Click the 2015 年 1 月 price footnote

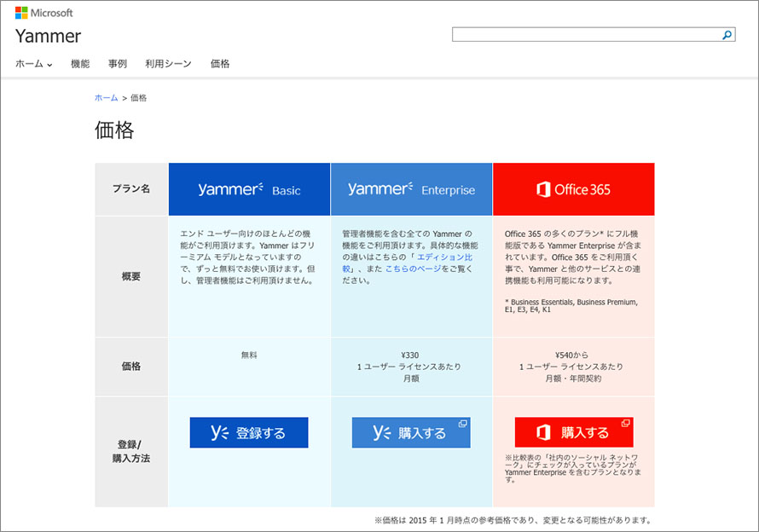click(x=513, y=520)
